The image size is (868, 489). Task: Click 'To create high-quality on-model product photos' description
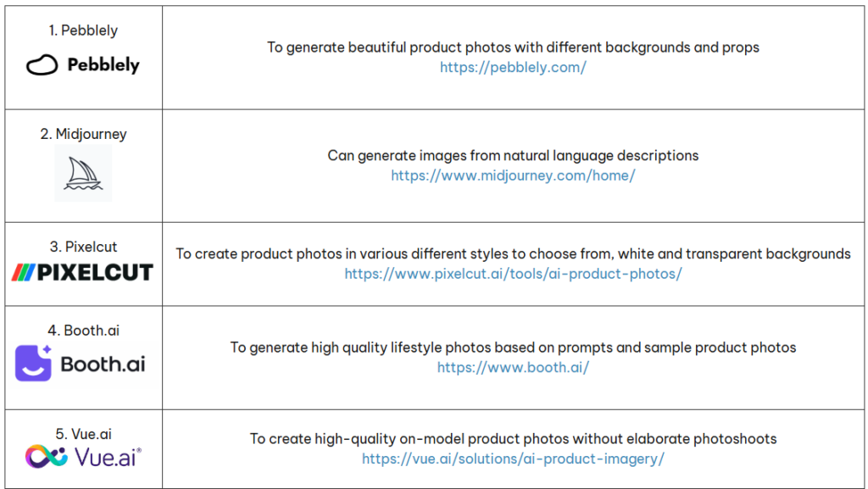point(513,439)
